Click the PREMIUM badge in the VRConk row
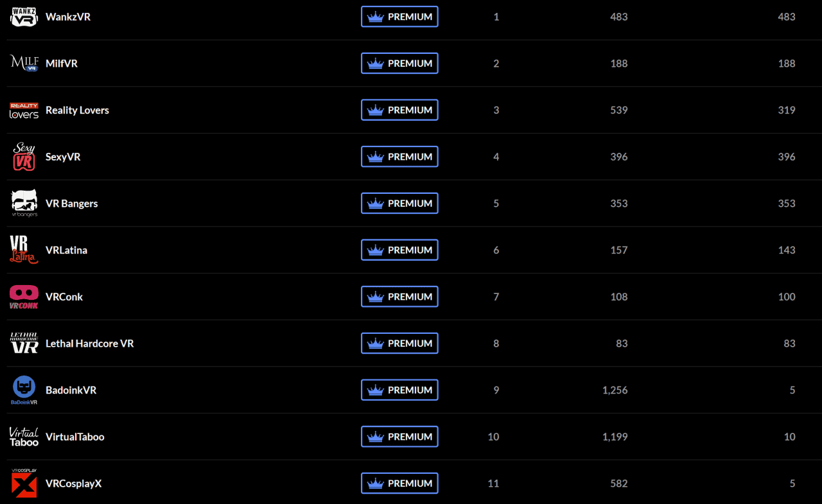Viewport: 822px width, 504px height. click(399, 297)
